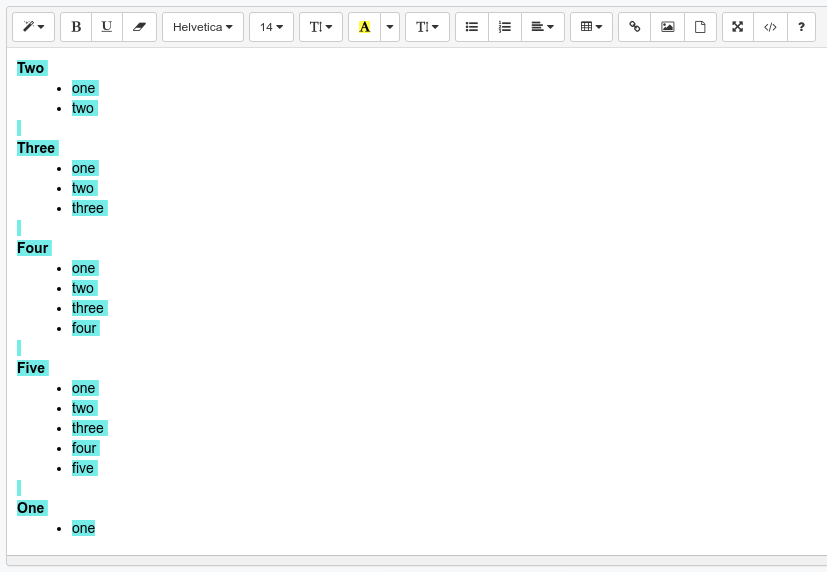Viewport: 827px width, 572px height.
Task: Click bullet 'five' under heading Five
Action: (83, 468)
